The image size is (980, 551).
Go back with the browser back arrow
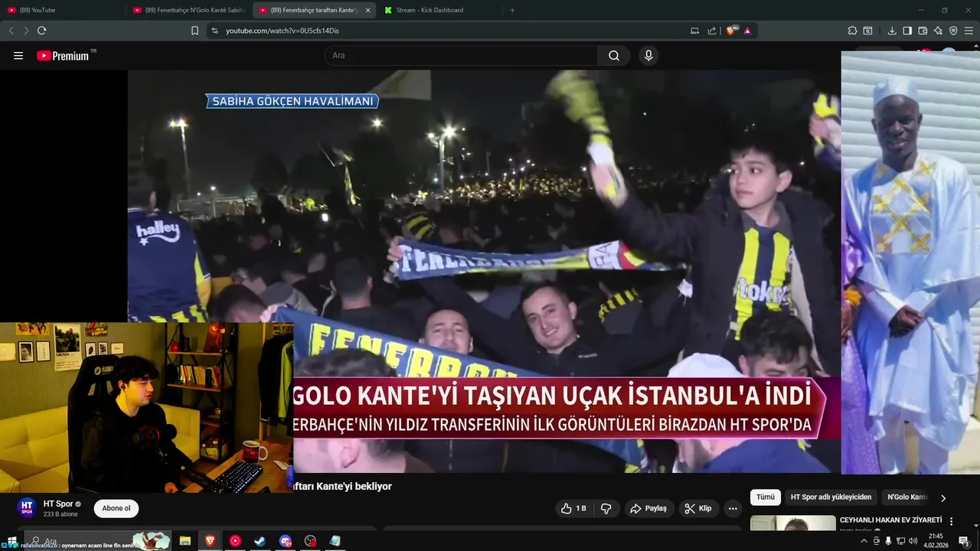coord(11,31)
